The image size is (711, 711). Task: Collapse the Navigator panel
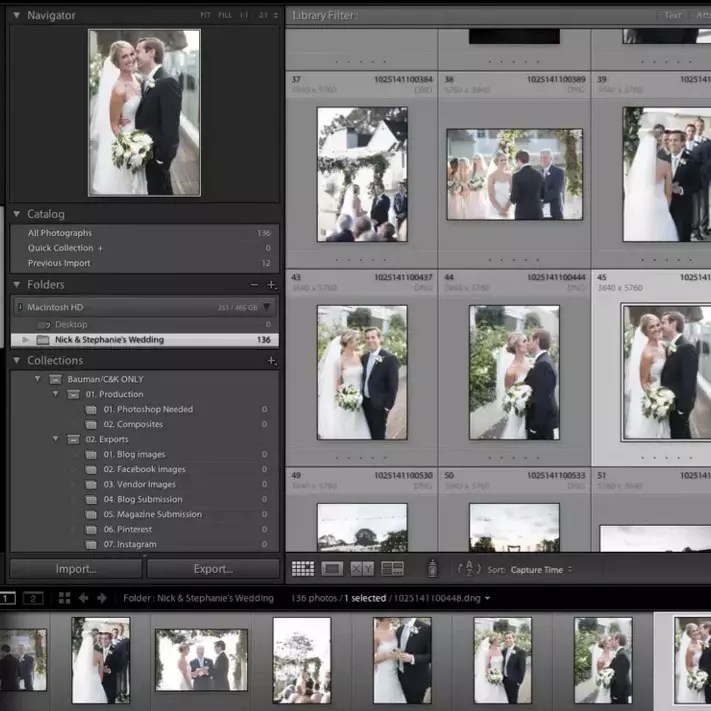pos(17,15)
